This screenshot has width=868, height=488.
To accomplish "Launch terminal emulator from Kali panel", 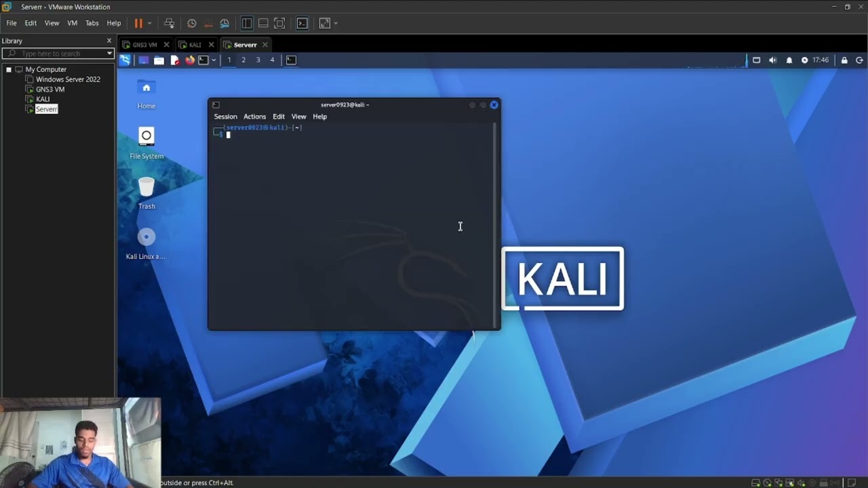I will point(203,60).
